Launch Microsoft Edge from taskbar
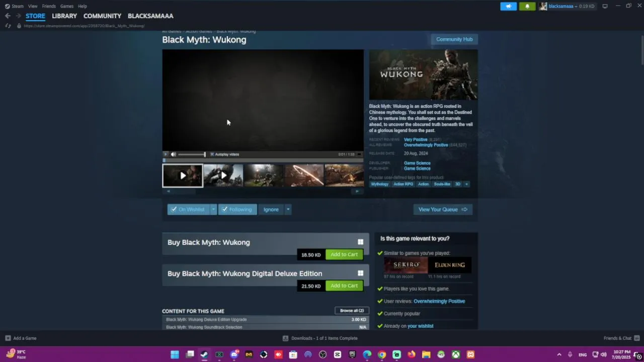This screenshot has height=362, width=644. pos(367,354)
